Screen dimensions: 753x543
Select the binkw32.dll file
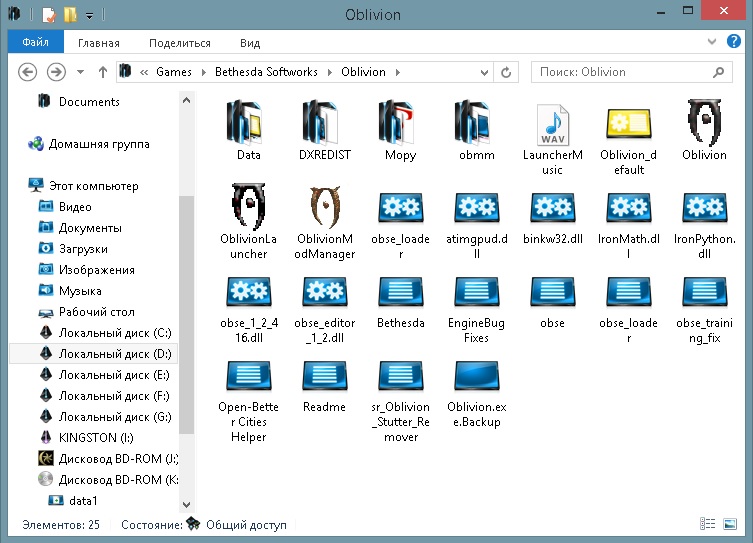[x=552, y=218]
